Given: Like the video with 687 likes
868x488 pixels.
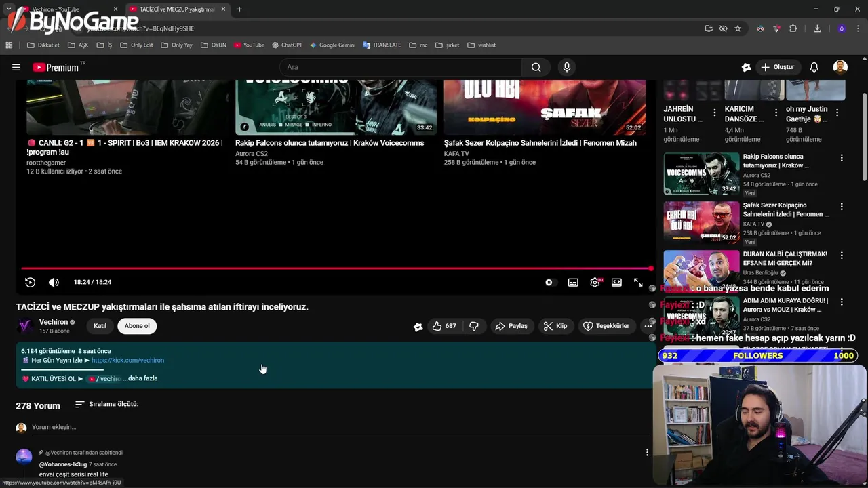Looking at the screenshot, I should [443, 326].
